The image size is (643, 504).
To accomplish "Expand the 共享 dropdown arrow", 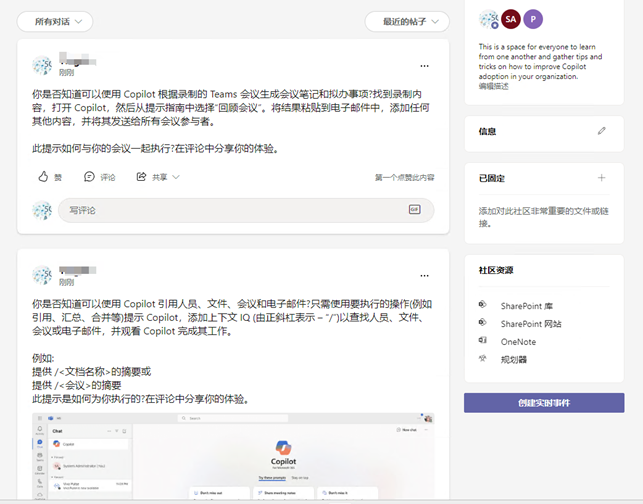I will pyautogui.click(x=176, y=177).
